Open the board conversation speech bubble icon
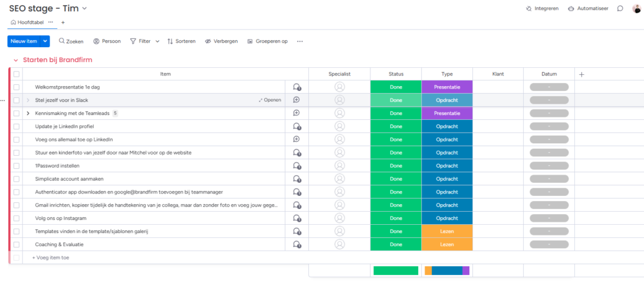The width and height of the screenshot is (644, 282). pos(620,9)
